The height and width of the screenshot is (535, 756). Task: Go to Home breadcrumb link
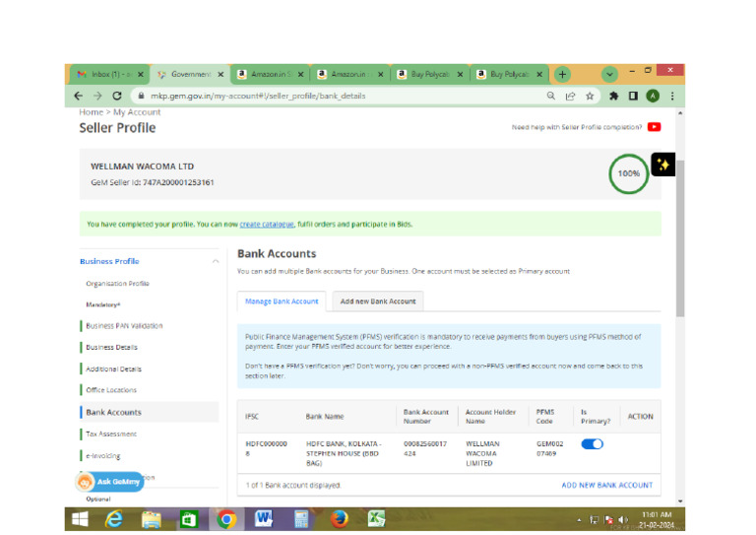(x=92, y=112)
